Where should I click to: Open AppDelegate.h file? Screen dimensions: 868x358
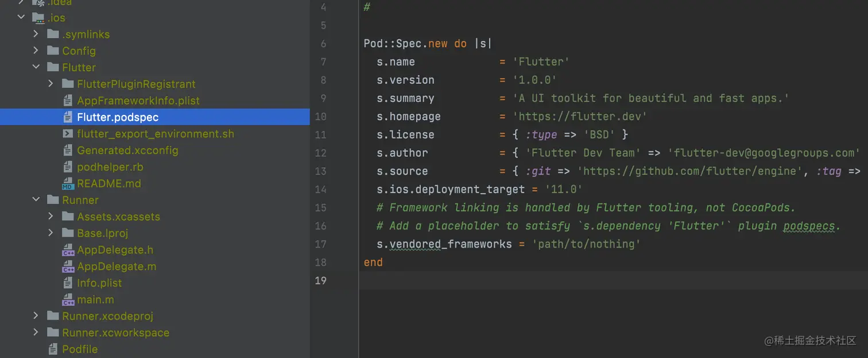115,250
